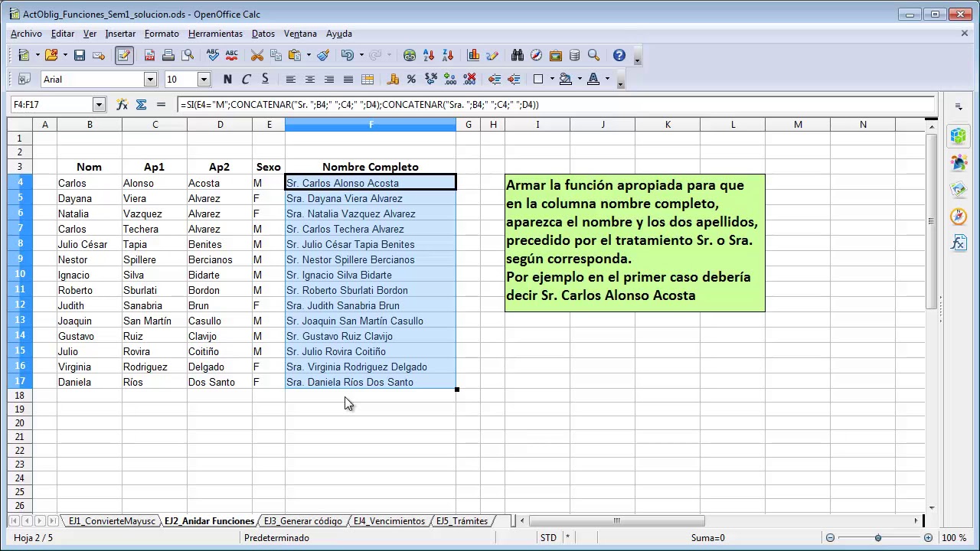
Task: Open the Herramientas menu
Action: tap(215, 34)
